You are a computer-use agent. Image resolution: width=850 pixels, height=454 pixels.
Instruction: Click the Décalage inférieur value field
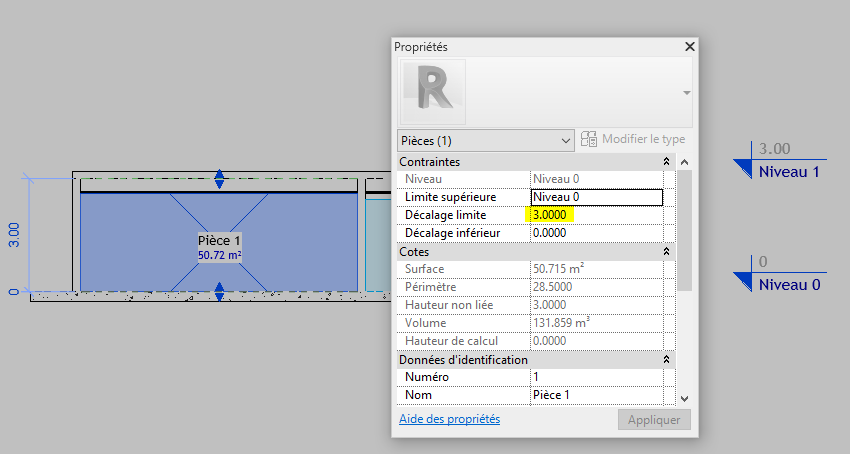596,233
